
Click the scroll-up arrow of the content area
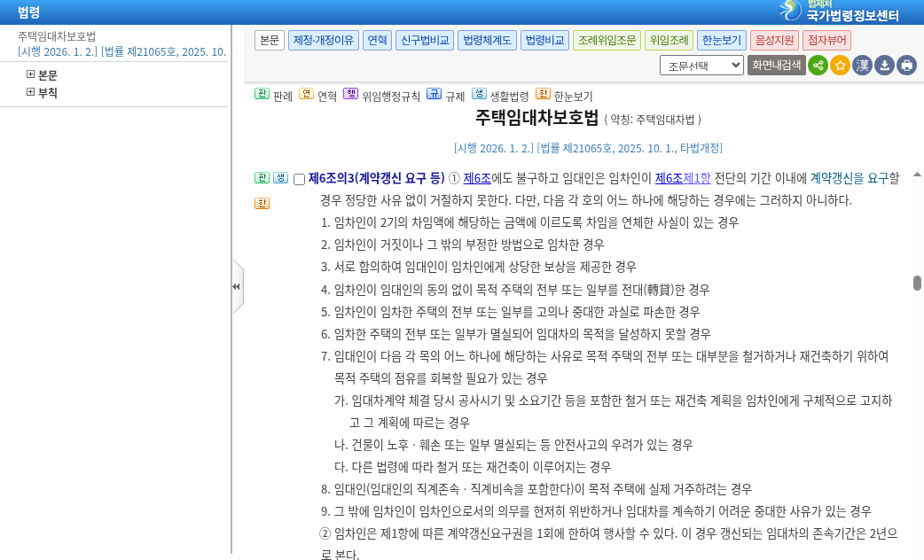point(917,175)
